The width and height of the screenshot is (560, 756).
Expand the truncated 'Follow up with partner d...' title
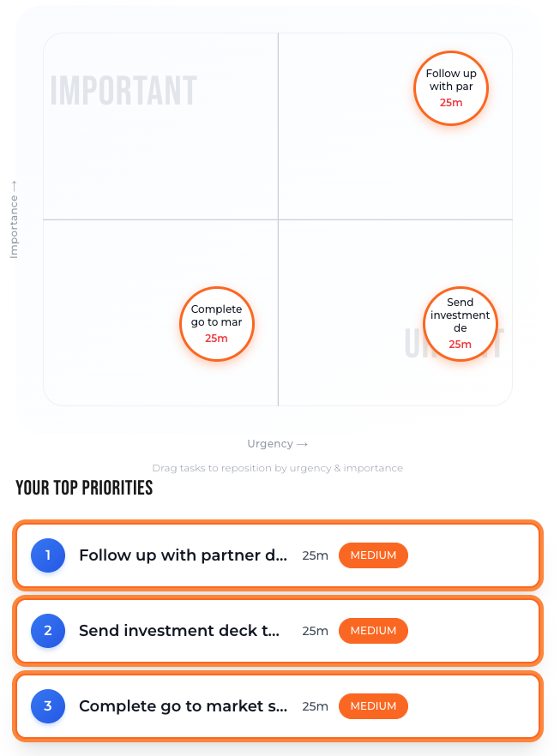[x=184, y=555]
